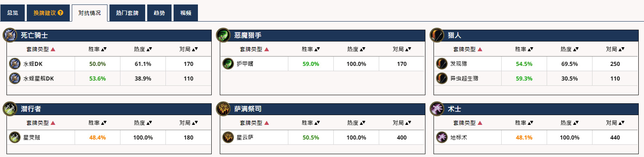644x157 pixels.
Task: Sort Demon Hunter table by 套牌类型
Action: 254,49
